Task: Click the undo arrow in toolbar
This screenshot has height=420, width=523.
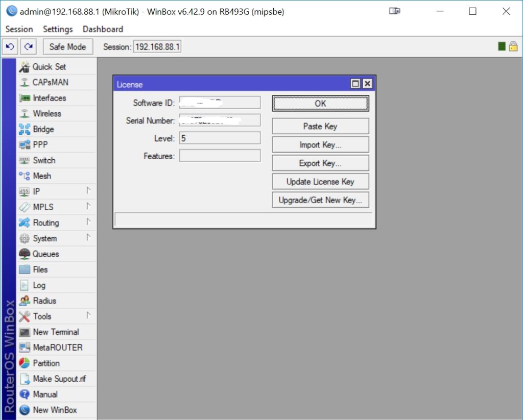Action: (10, 46)
